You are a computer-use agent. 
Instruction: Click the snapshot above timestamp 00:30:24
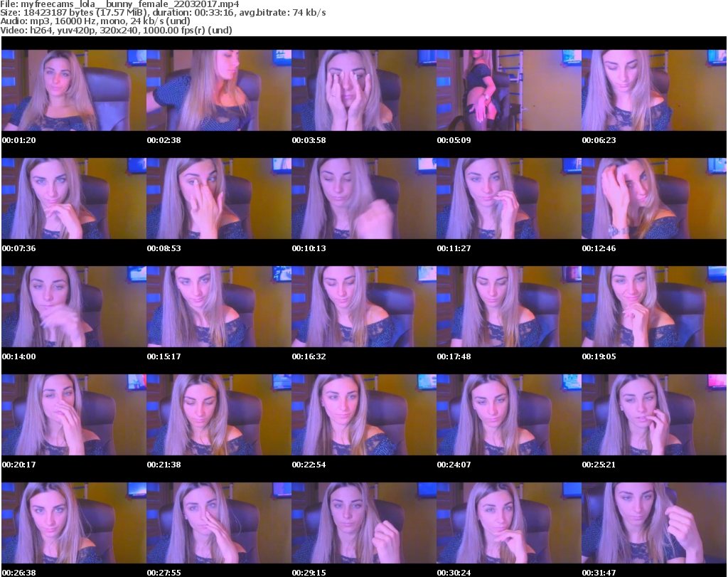pos(509,523)
